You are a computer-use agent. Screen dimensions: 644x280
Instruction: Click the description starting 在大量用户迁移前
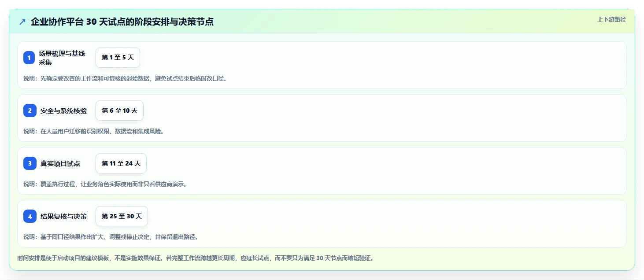(94, 131)
